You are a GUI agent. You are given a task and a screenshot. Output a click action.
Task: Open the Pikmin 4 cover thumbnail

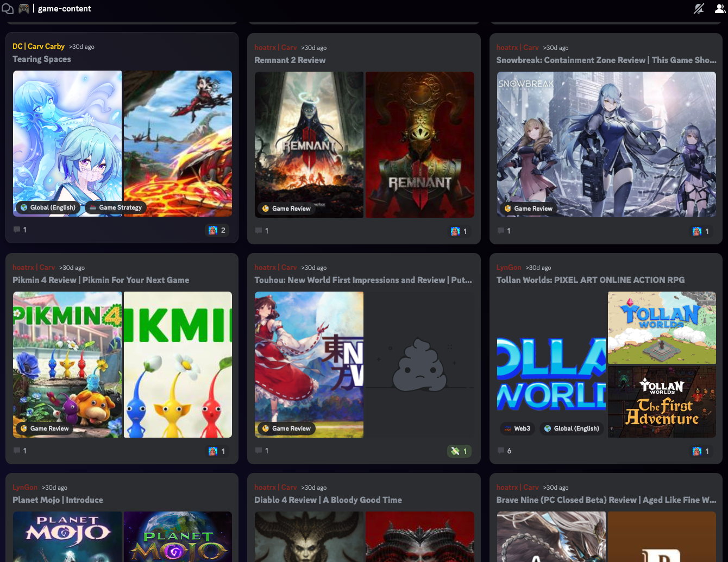[67, 364]
